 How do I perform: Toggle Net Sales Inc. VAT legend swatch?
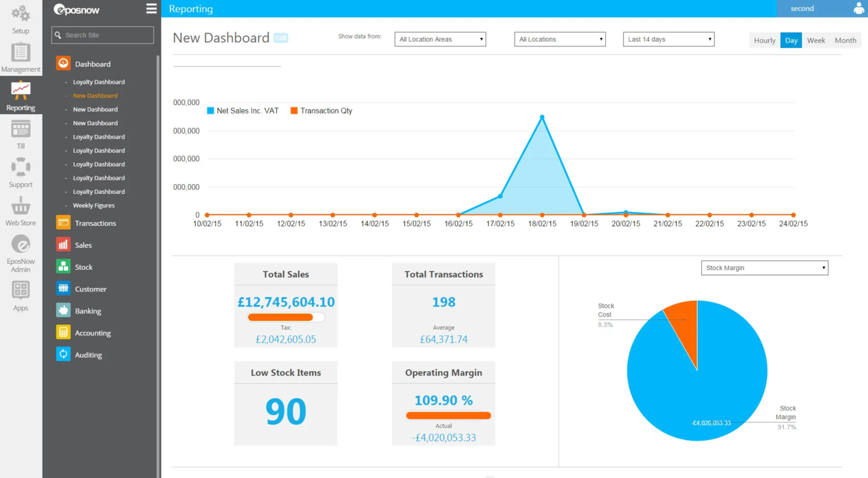[211, 111]
